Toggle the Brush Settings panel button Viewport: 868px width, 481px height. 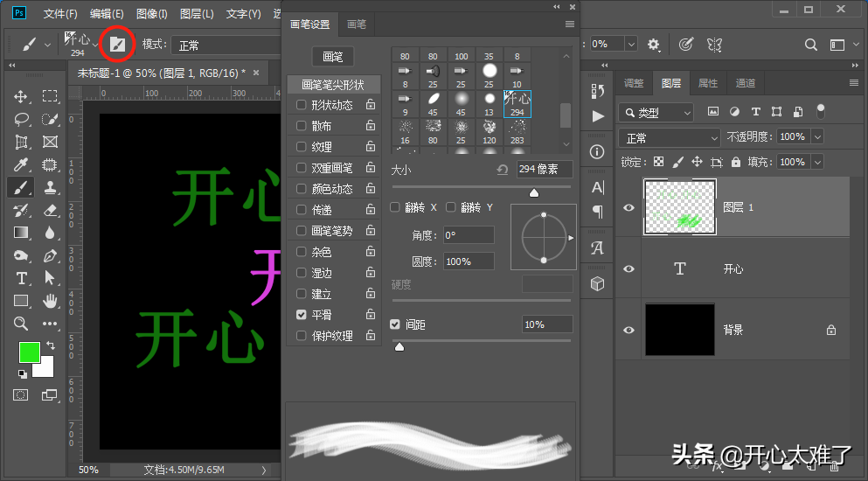pos(117,45)
